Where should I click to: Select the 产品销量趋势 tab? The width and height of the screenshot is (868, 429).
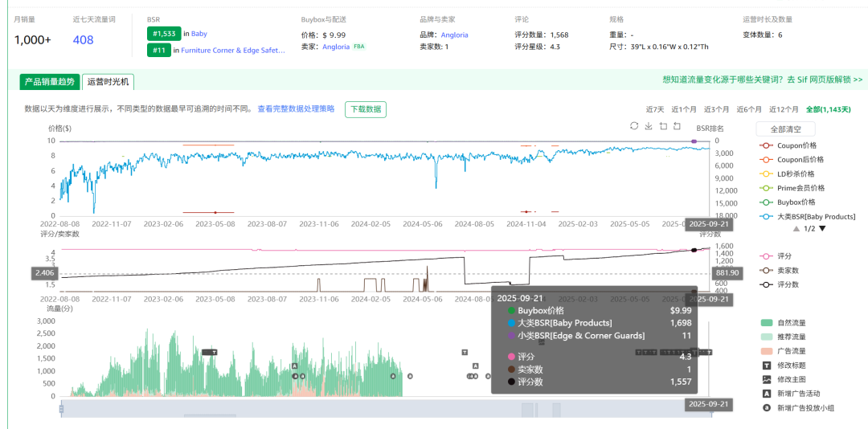point(49,82)
